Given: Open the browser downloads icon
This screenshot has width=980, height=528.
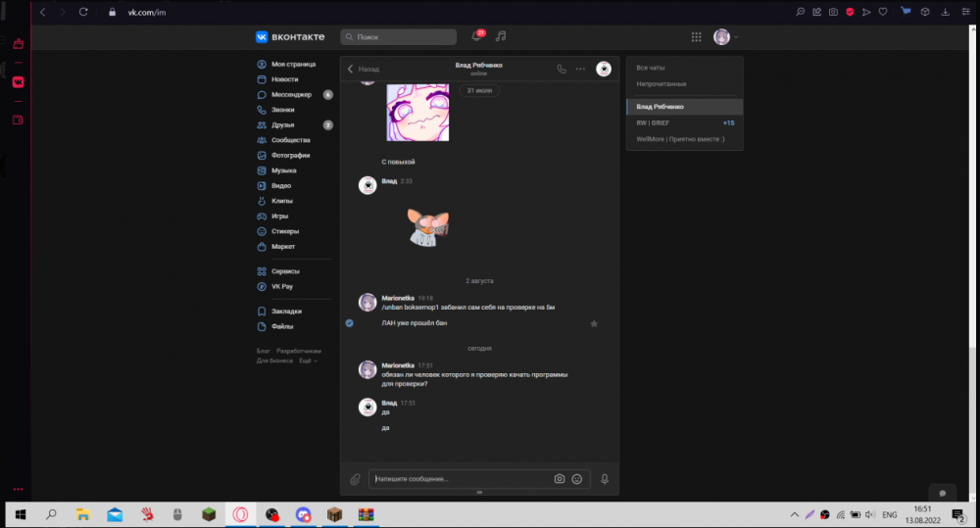Looking at the screenshot, I should point(945,12).
